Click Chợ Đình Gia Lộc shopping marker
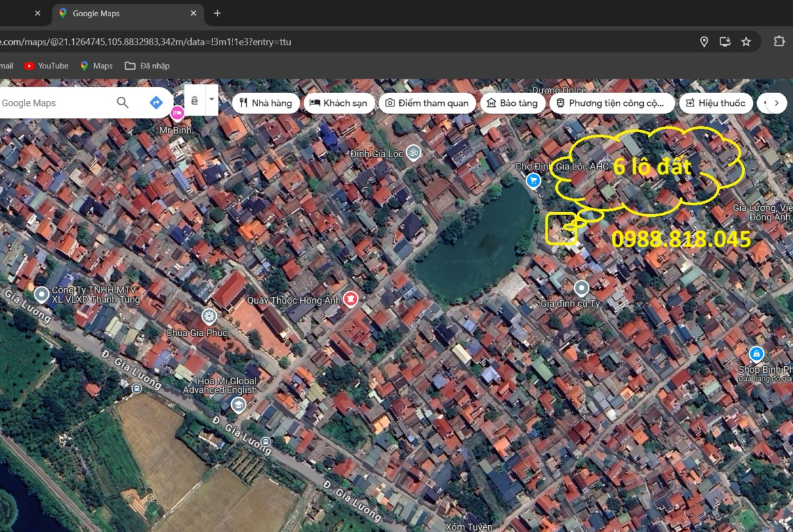The image size is (793, 532). (x=533, y=180)
